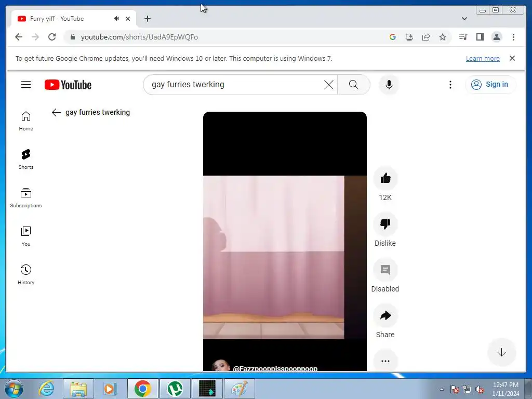Share this page from the address bar

tap(426, 37)
